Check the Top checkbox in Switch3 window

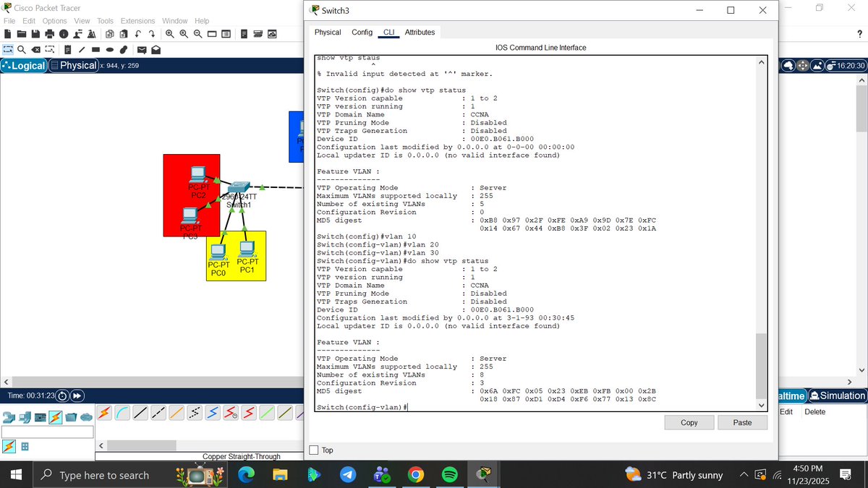[314, 450]
